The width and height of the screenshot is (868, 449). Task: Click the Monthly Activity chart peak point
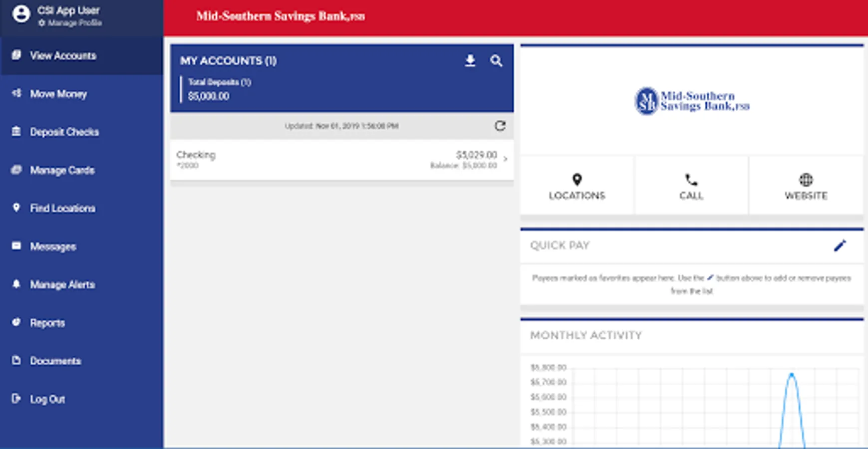(x=792, y=374)
